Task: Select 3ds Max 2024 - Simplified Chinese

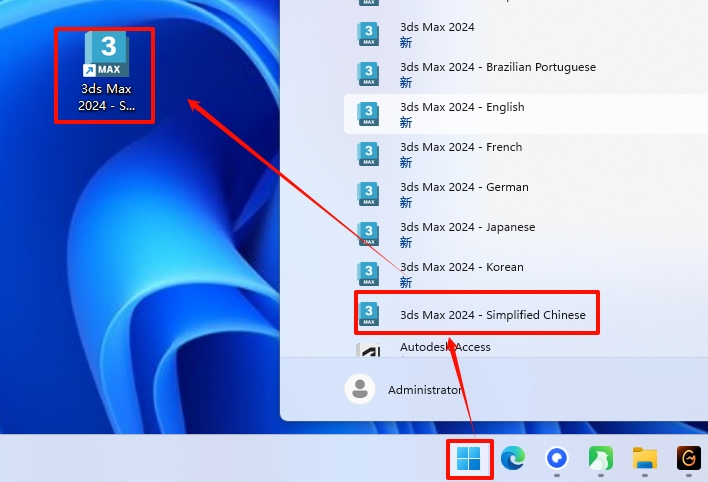Action: 492,315
